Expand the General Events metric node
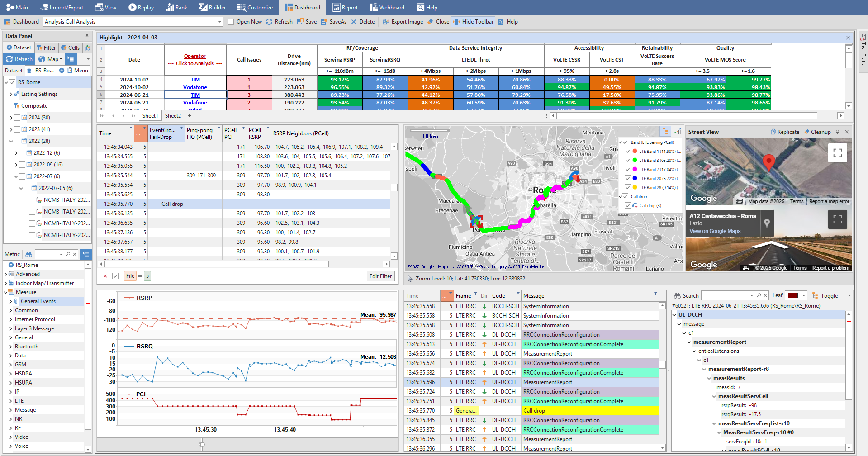Viewport: 868px width, 456px height. tap(11, 301)
